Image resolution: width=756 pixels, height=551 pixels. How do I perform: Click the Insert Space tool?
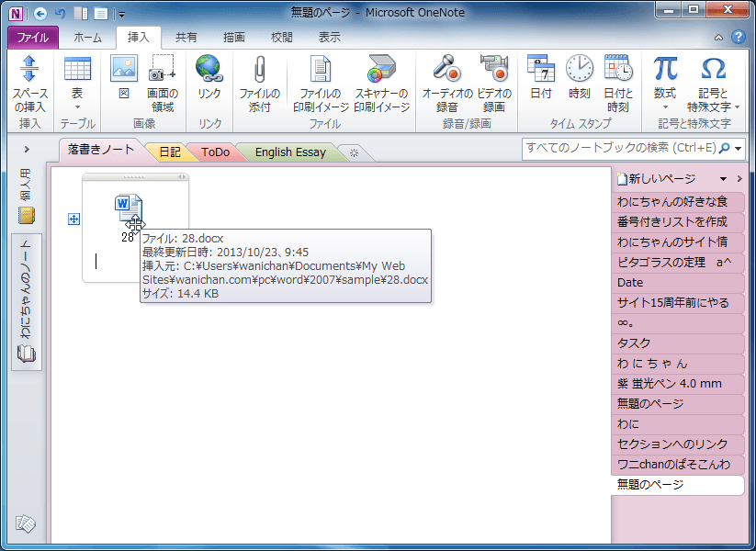tap(29, 84)
